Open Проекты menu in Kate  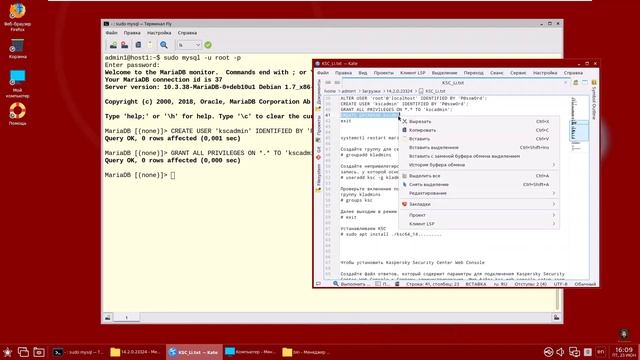tap(384, 73)
